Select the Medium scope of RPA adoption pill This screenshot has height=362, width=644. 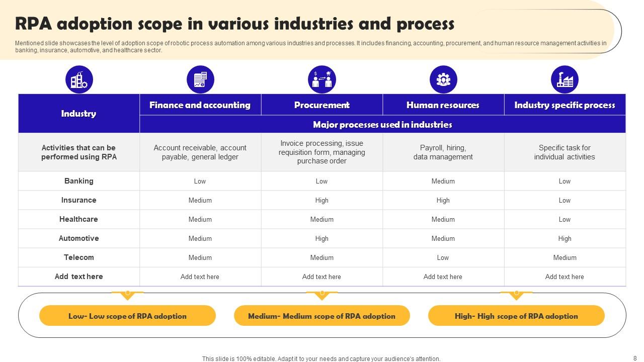322,316
